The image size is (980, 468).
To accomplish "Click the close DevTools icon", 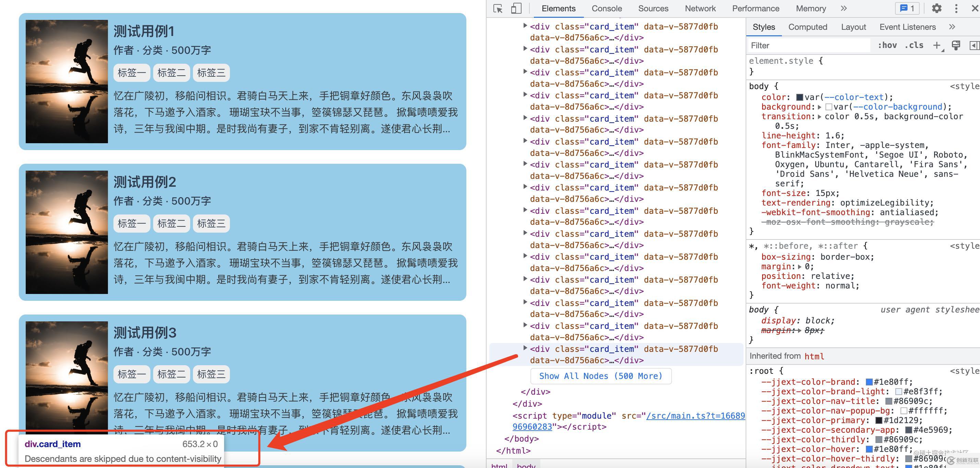I will pyautogui.click(x=971, y=9).
